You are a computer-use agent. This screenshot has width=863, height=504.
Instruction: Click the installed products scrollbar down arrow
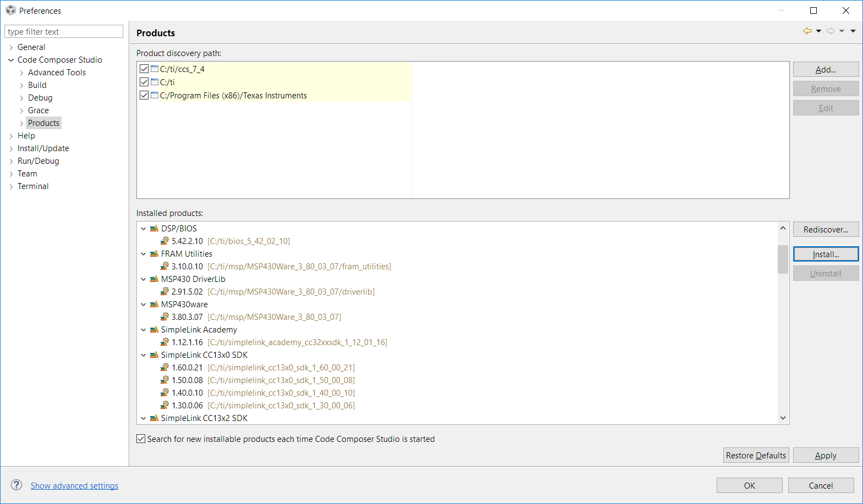point(783,418)
